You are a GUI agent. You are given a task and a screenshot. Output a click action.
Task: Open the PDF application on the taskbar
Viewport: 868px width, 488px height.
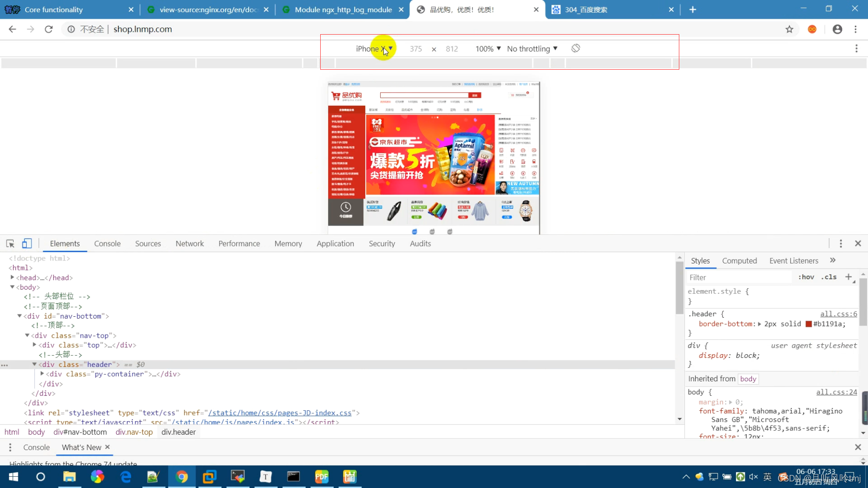click(x=322, y=477)
